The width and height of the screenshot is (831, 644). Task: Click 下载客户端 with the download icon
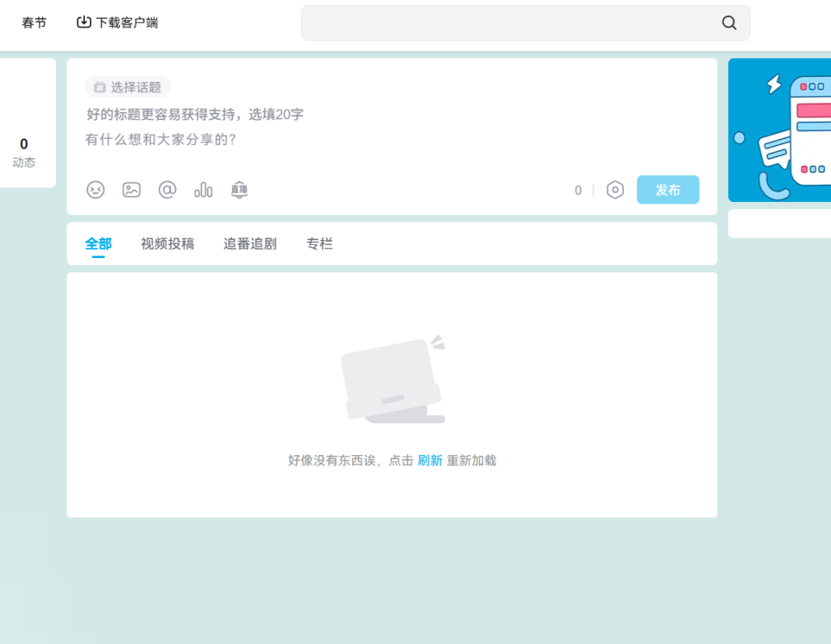click(118, 23)
